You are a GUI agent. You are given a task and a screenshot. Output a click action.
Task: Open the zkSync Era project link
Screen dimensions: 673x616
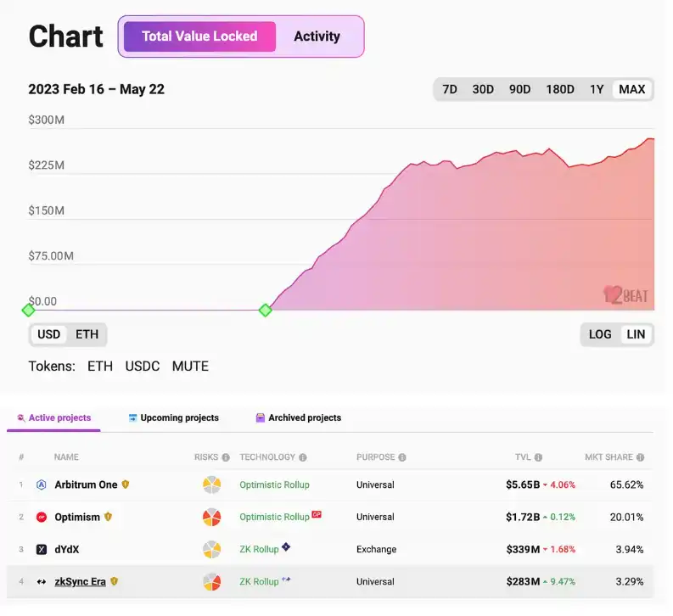81,582
